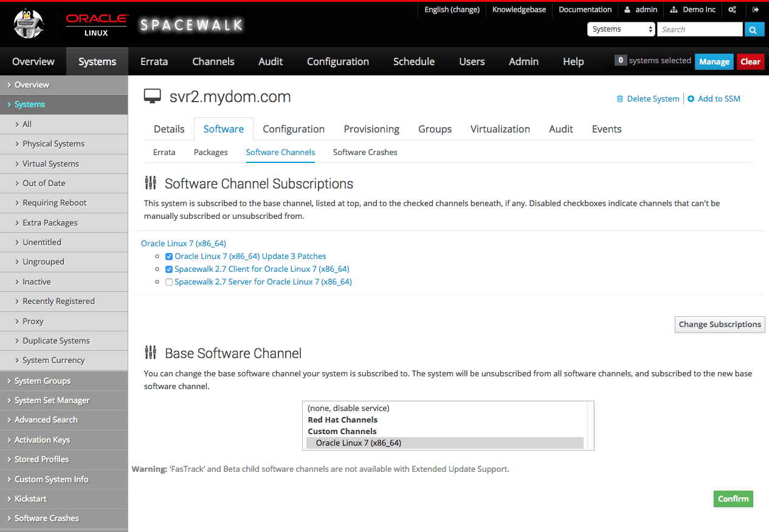Open the Packages sub-tab
Viewport: 769px width, 532px height.
pyautogui.click(x=211, y=152)
